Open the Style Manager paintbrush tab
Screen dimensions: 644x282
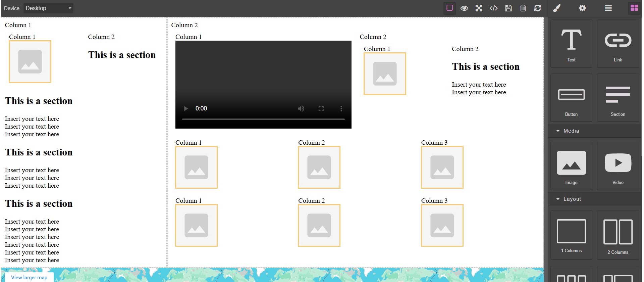click(x=556, y=8)
